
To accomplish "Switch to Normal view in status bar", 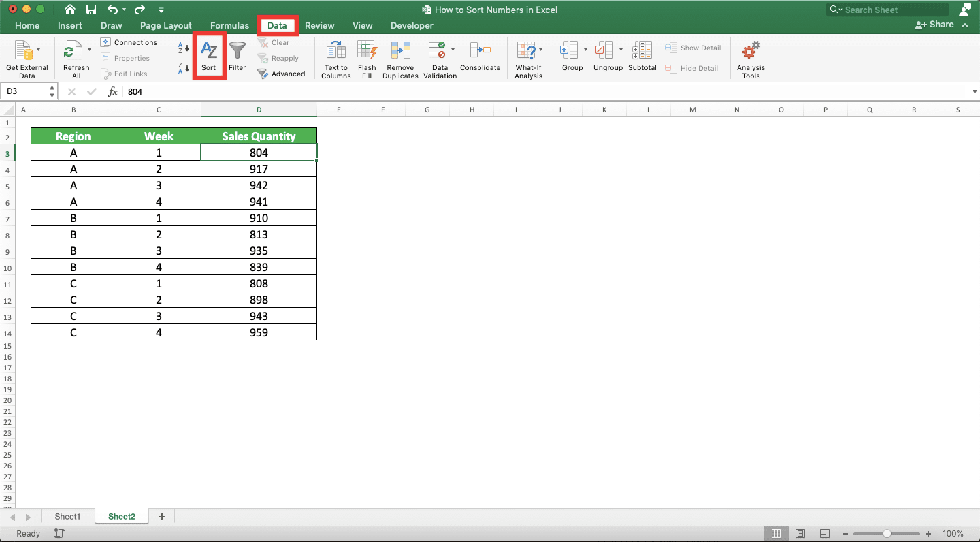I will click(777, 534).
